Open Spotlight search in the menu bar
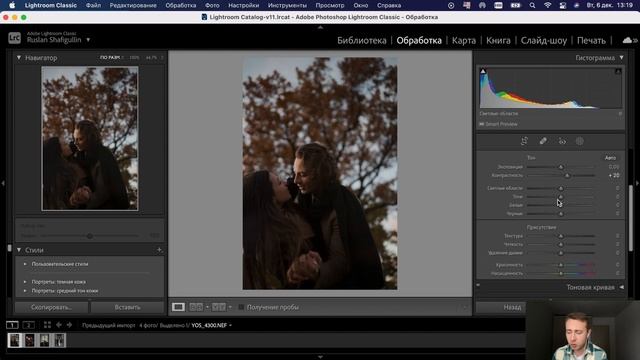This screenshot has width=640, height=360. 532,5
